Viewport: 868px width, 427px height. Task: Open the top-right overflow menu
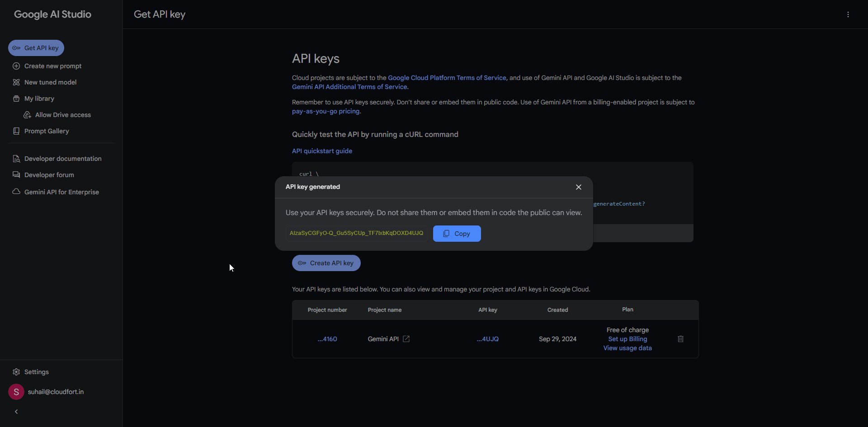[849, 14]
